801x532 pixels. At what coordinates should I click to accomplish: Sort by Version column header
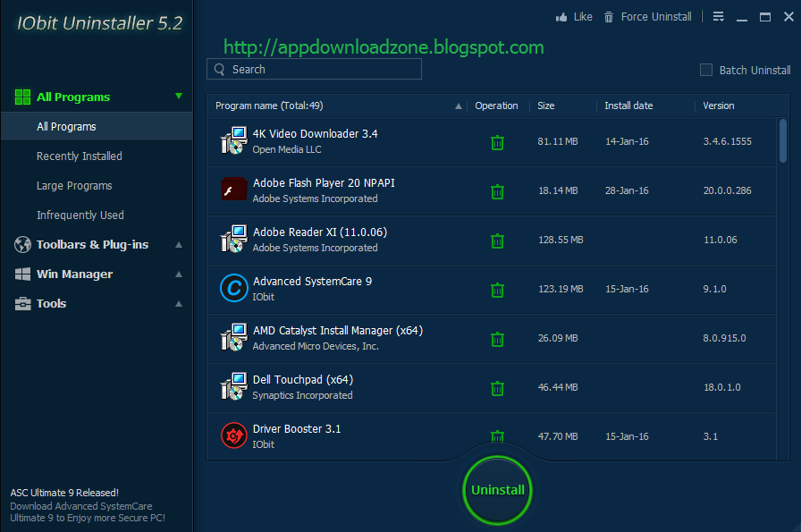[718, 106]
